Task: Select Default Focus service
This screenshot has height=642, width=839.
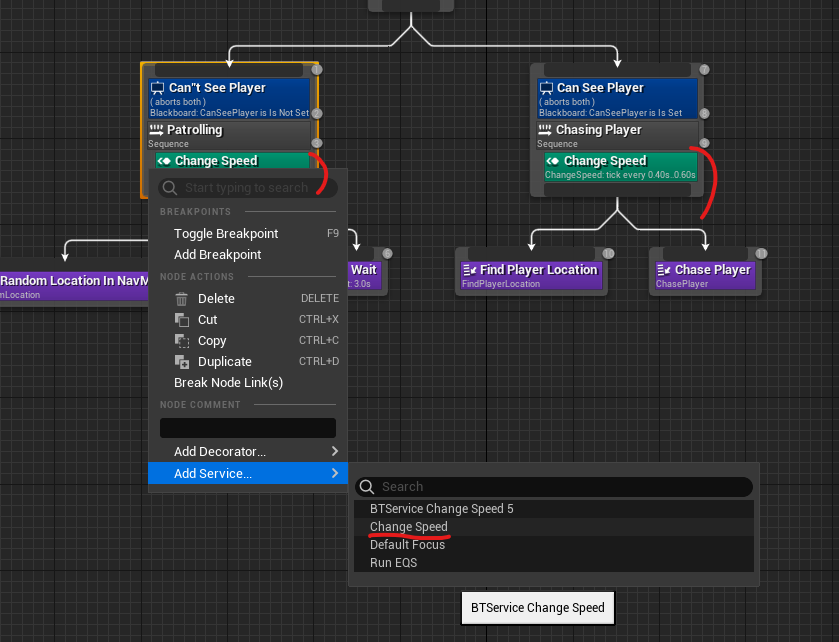Action: coord(554,545)
